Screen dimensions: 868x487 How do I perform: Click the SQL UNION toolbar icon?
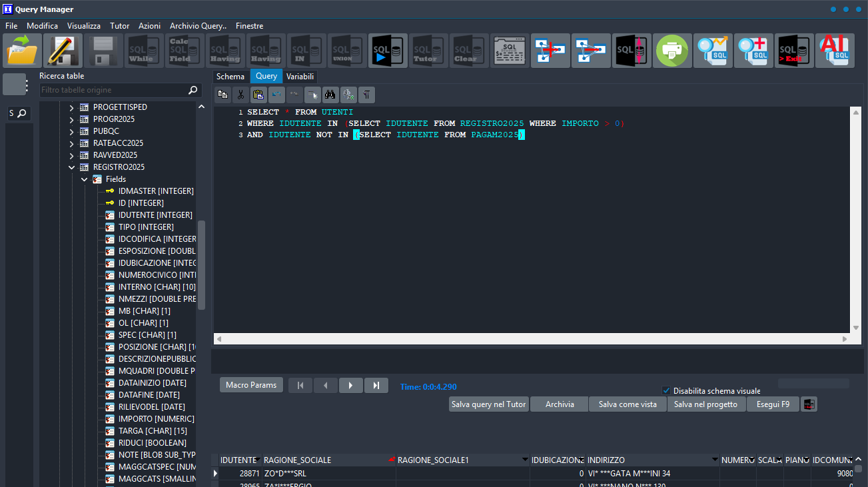347,51
